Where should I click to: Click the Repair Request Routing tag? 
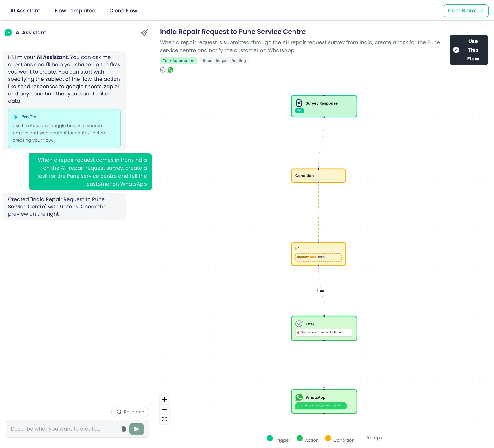click(x=224, y=61)
